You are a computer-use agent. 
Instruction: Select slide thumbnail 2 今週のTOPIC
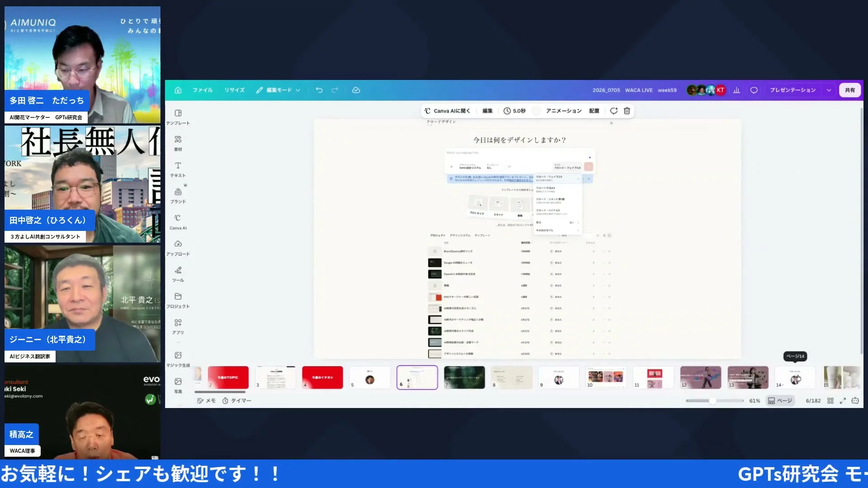coord(228,377)
